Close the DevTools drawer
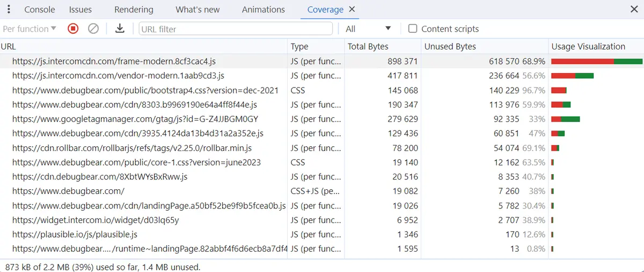644x272 pixels. point(634,9)
